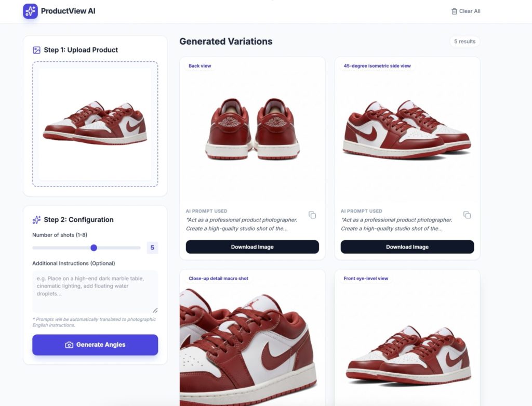The image size is (532, 406).
Task: Copy the Back view AI prompt
Action: tap(312, 215)
